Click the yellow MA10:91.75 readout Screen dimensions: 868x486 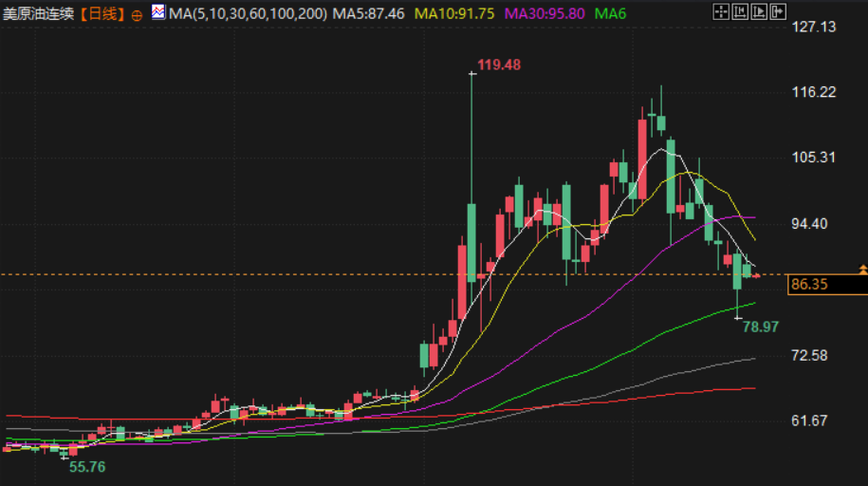point(454,14)
